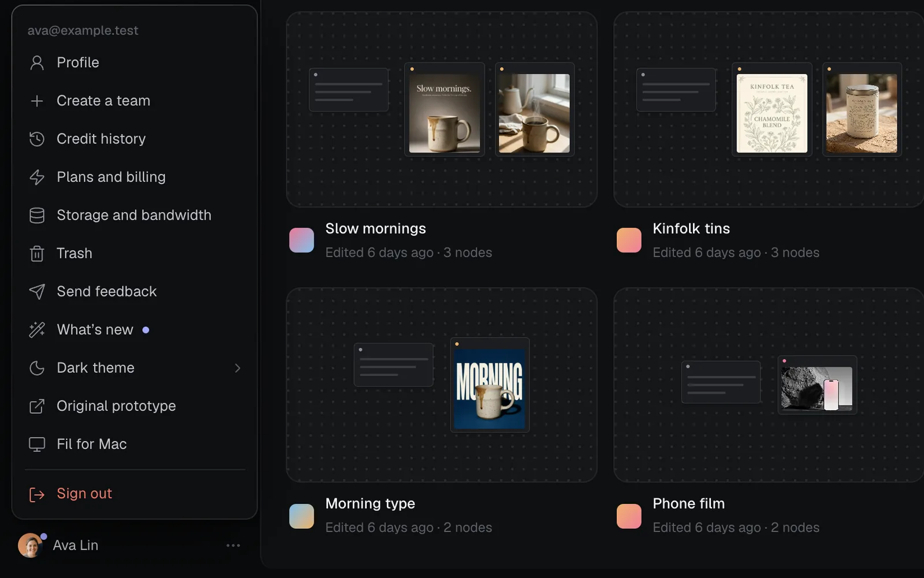Click 'Edited 6 days ago · 2 nodes' under Phone film
Viewport: 924px width, 578px height.
click(x=736, y=528)
